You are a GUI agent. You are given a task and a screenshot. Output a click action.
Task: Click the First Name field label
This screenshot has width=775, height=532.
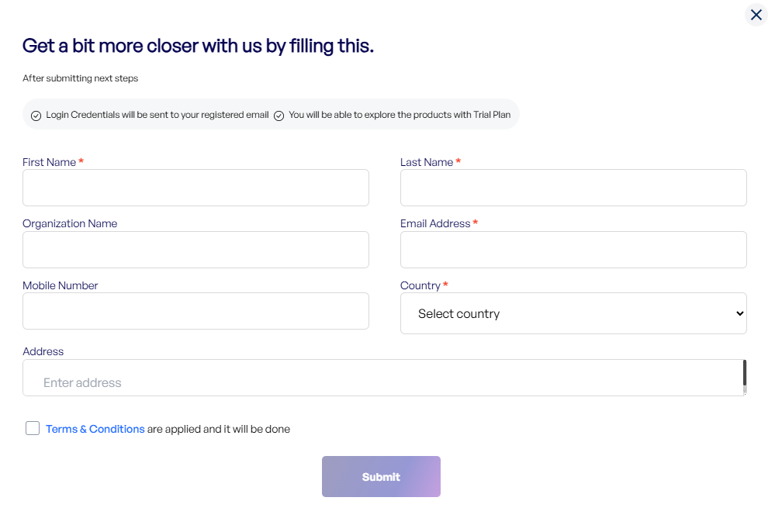[48, 161]
